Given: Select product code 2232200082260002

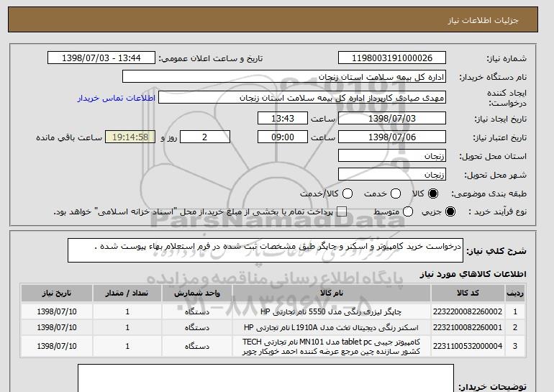Looking at the screenshot, I should tap(468, 311).
